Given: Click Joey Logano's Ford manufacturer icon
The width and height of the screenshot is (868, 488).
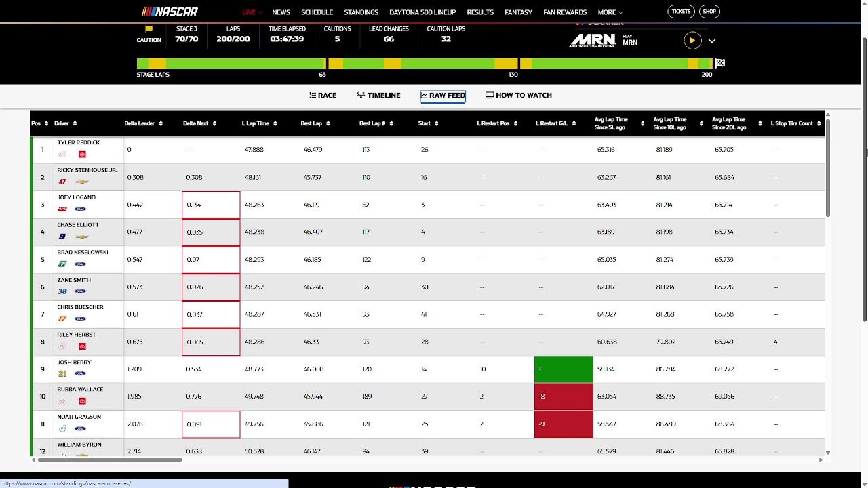Looking at the screenshot, I should point(80,209).
